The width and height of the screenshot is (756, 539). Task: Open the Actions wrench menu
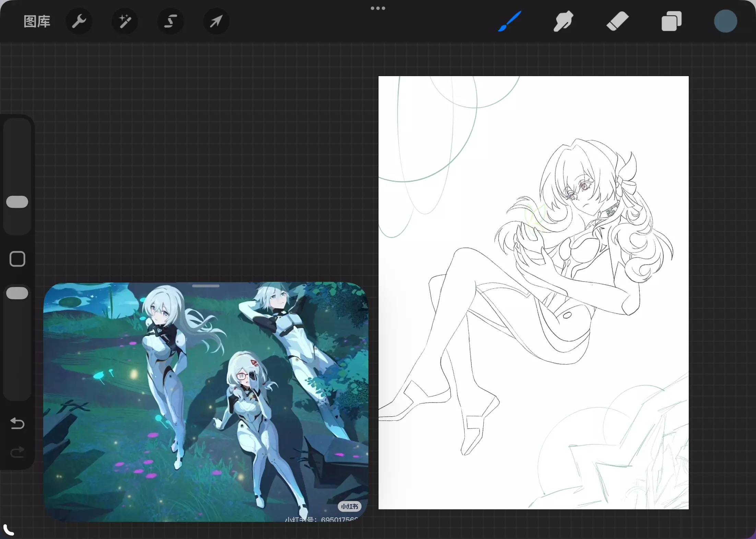[79, 22]
